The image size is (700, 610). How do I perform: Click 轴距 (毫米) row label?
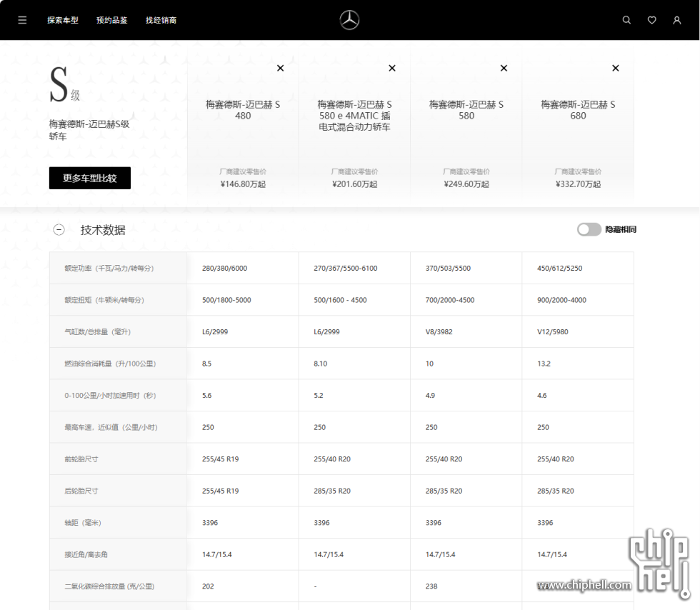(83, 522)
